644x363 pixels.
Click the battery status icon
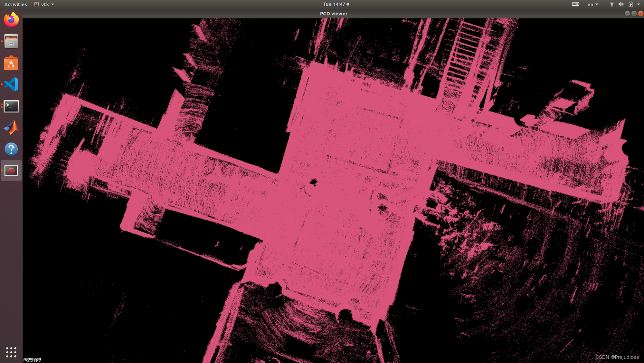click(x=630, y=4)
